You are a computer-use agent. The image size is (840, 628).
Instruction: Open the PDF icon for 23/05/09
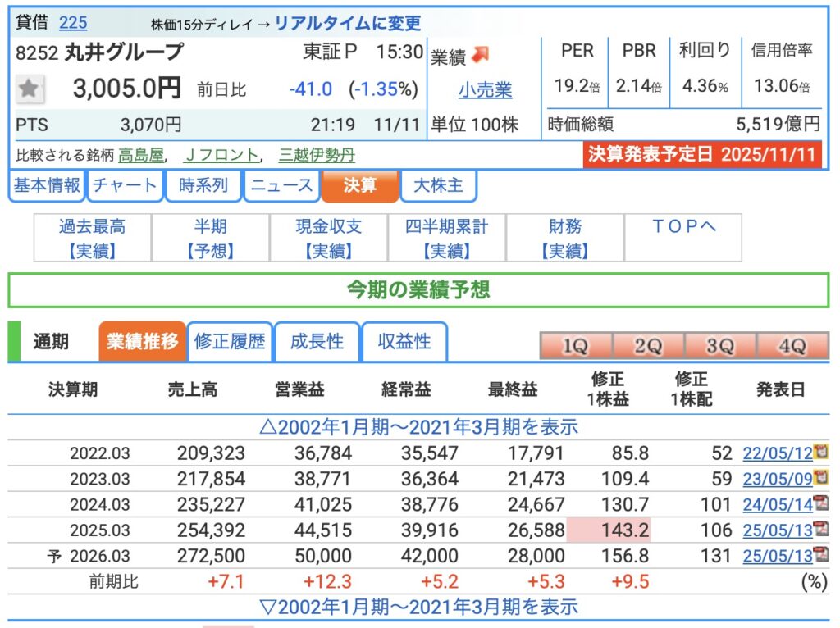(819, 478)
